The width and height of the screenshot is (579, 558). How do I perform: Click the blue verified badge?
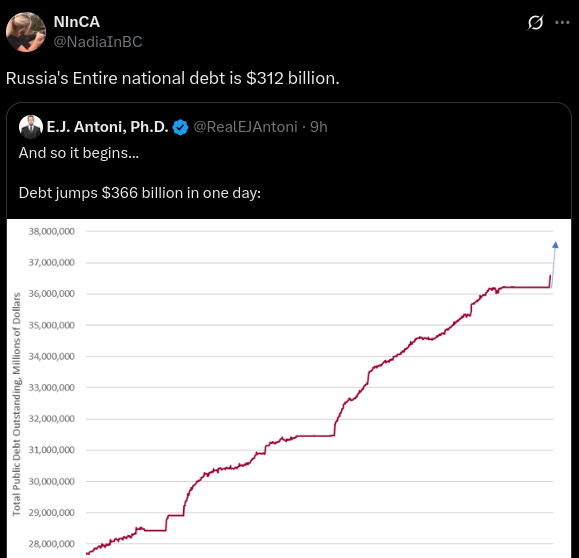click(180, 127)
